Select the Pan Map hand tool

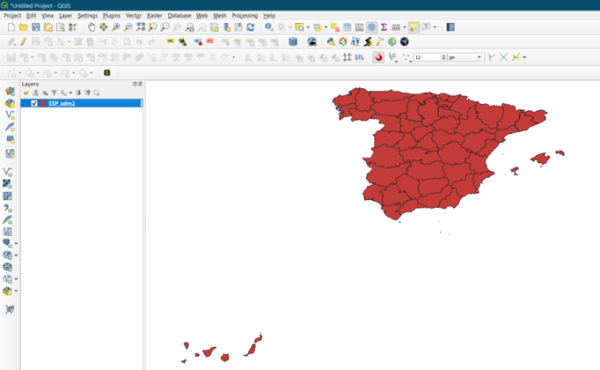pyautogui.click(x=91, y=27)
